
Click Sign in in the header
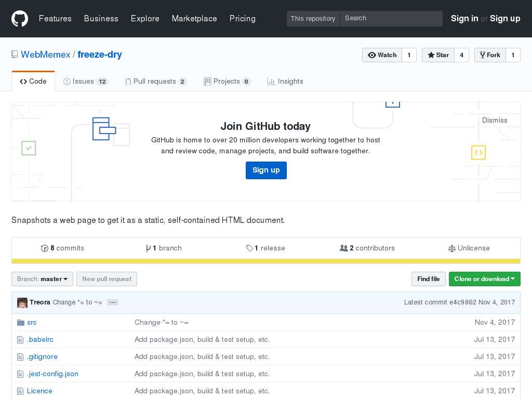464,19
